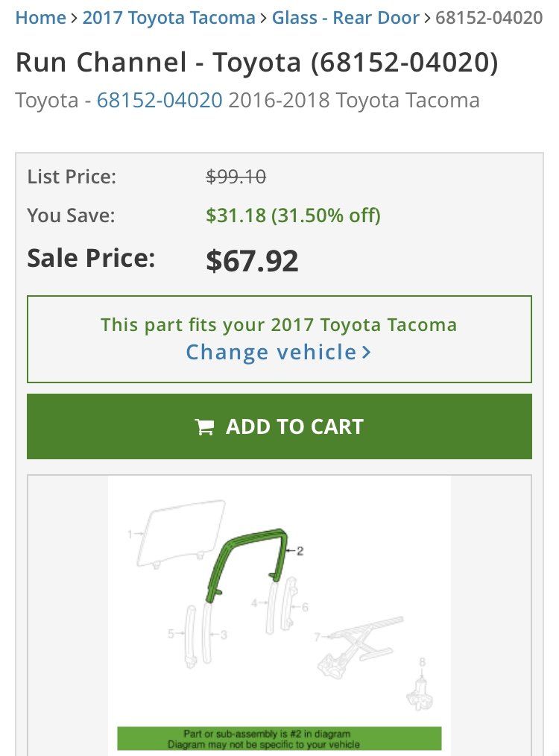559x756 pixels.
Task: Click the green diagram note banner
Action: coord(279,739)
